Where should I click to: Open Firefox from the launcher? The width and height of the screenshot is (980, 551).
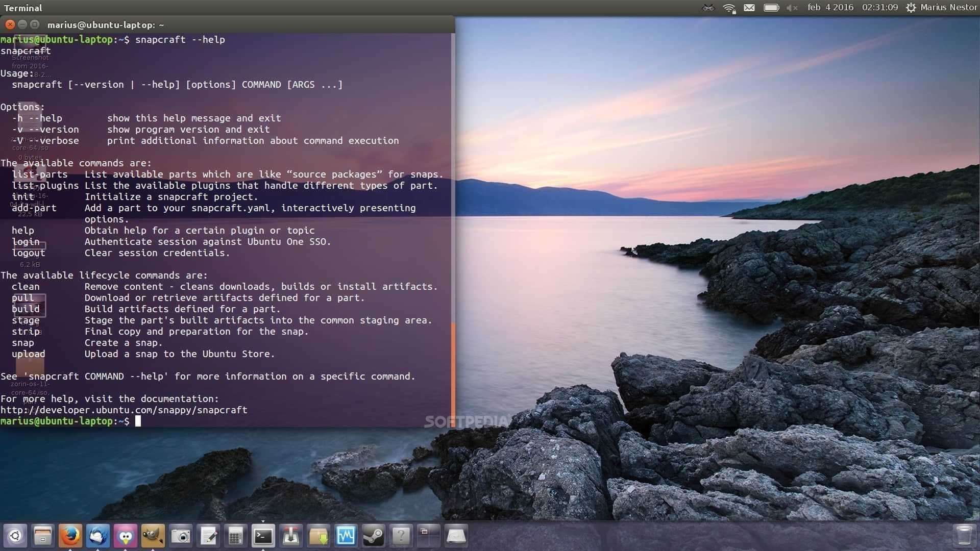70,536
